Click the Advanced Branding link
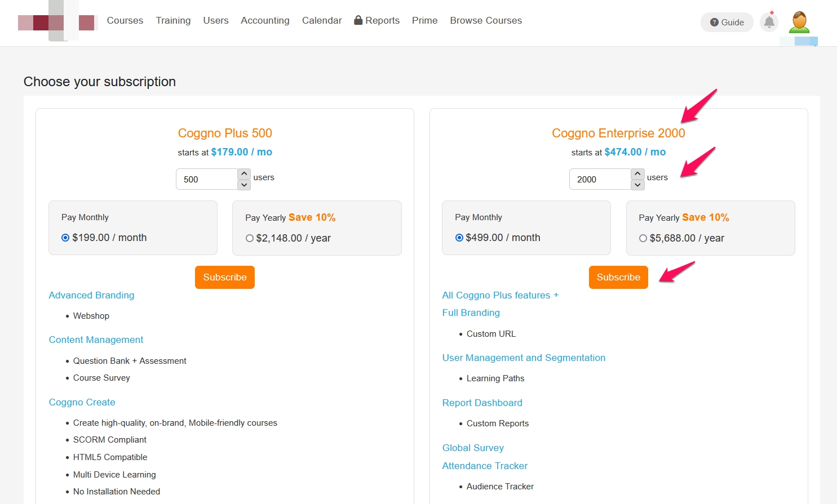Viewport: 837px width, 504px height. click(x=91, y=295)
